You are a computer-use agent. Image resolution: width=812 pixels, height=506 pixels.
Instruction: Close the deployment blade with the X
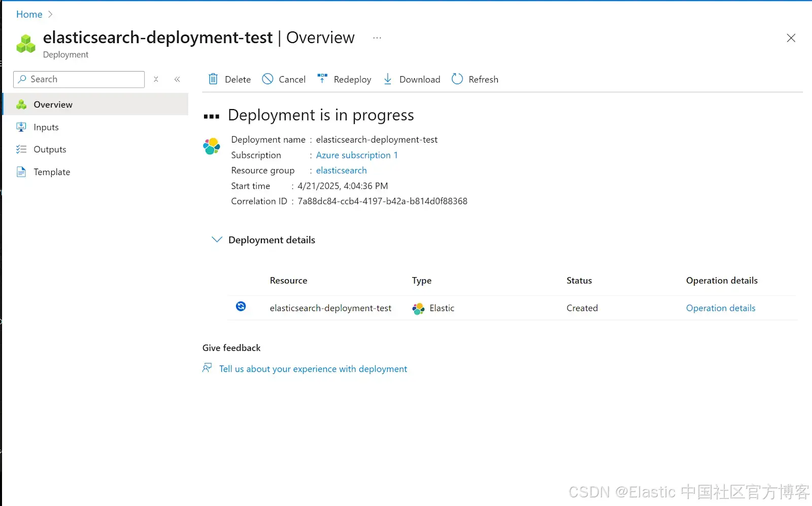[791, 38]
